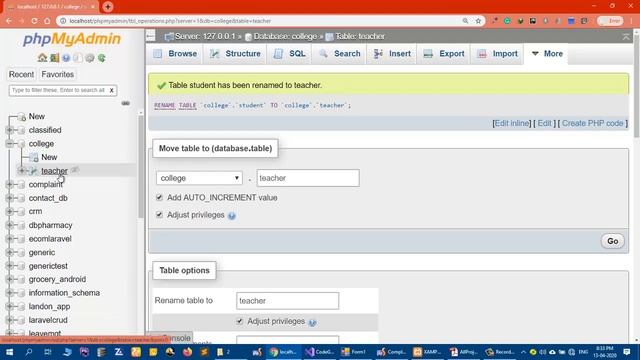Screen dimensions: 640x360
Task: Click the Edit link for the query
Action: pos(544,123)
